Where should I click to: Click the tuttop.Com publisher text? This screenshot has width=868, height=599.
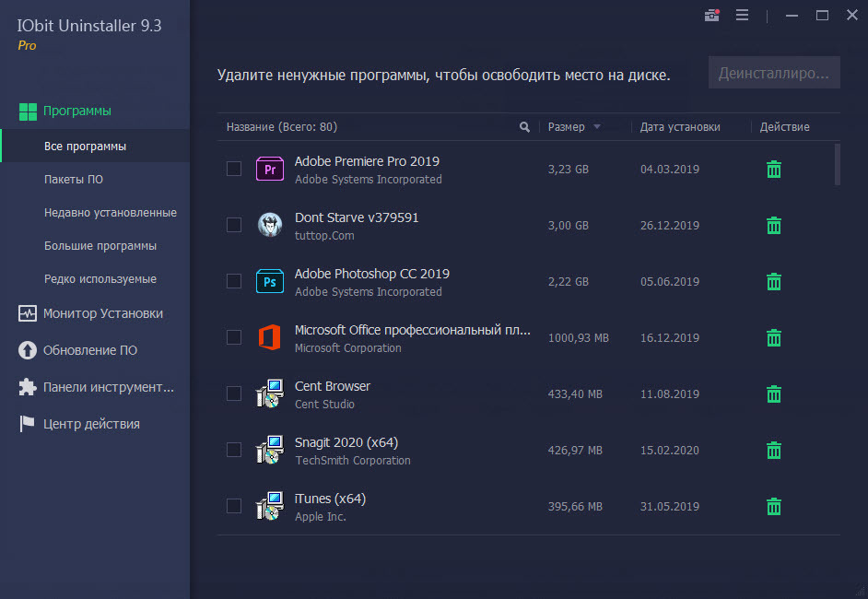tap(324, 236)
